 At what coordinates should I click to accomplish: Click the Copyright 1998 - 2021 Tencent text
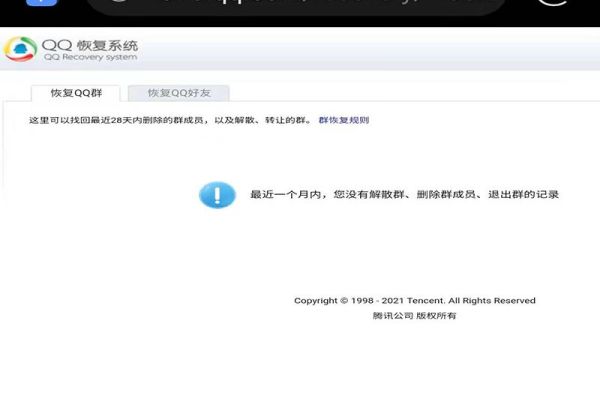(415, 301)
